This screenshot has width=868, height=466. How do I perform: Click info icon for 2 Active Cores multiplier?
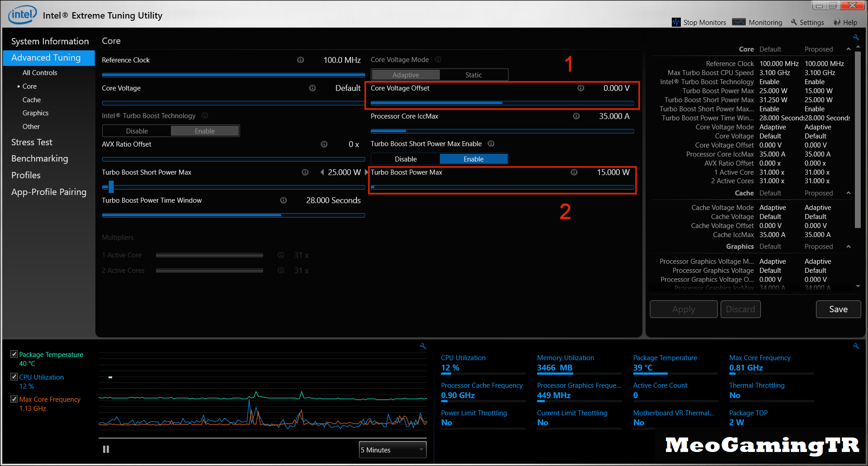pyautogui.click(x=281, y=270)
